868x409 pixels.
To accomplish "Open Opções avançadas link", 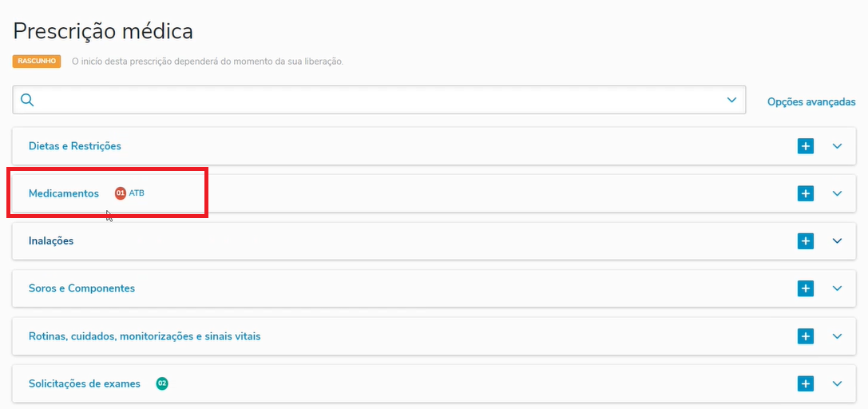I will 811,102.
